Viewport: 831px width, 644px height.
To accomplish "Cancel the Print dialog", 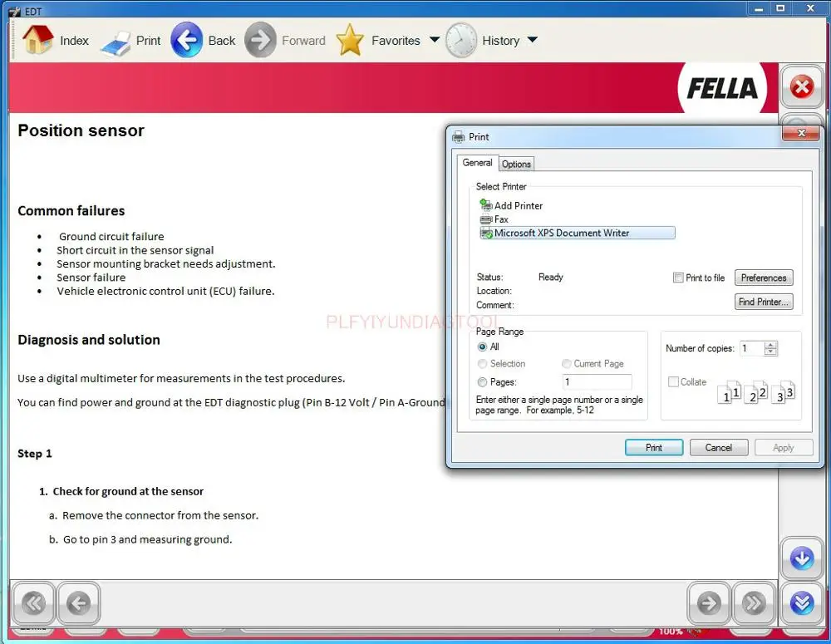I will pos(719,447).
